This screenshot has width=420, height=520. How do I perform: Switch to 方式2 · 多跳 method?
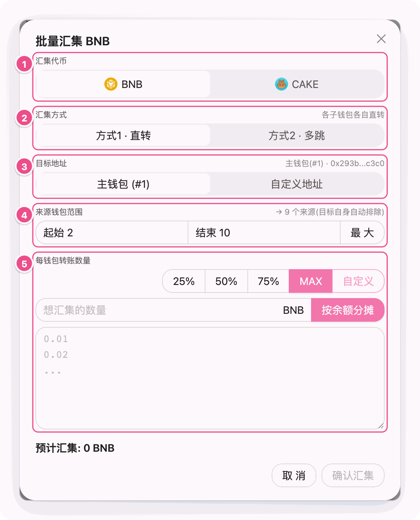297,135
